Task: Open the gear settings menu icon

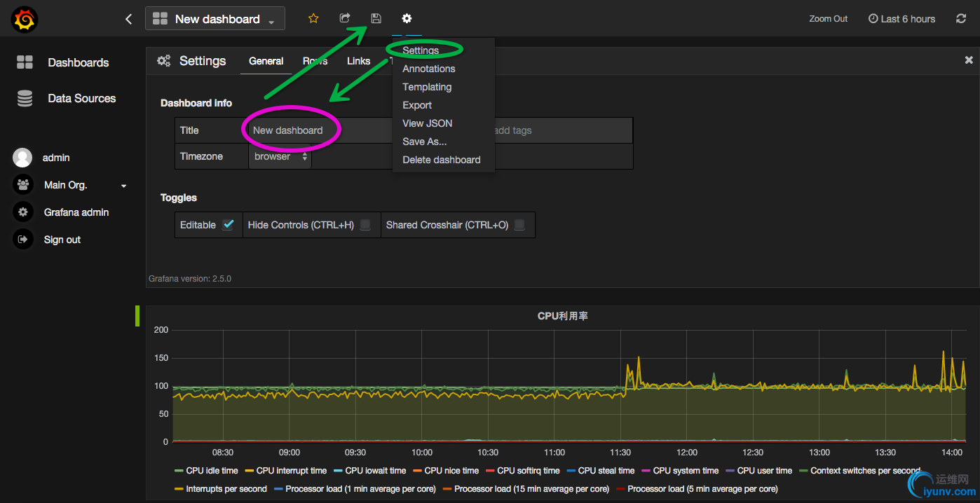Action: click(407, 19)
